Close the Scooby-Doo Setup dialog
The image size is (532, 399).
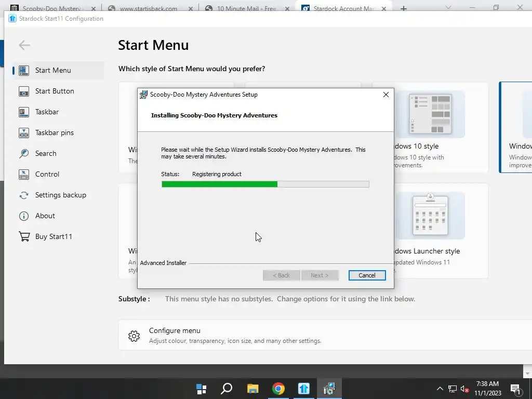386,95
